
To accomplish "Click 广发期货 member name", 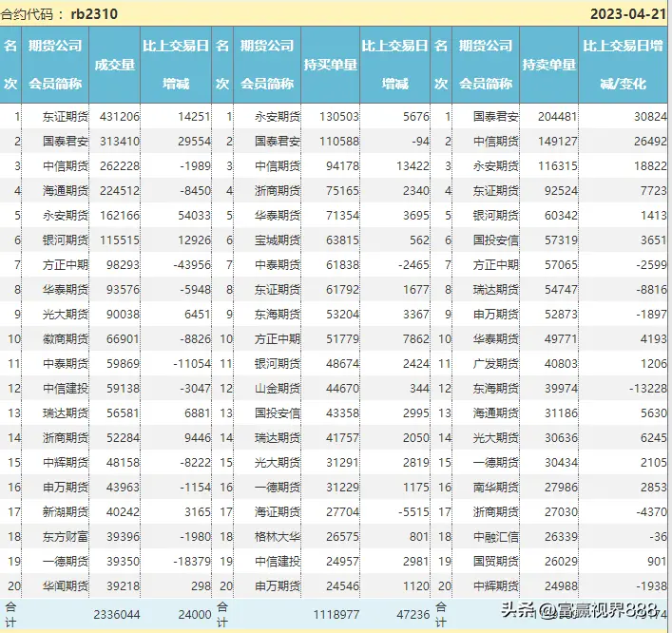I will point(495,364).
